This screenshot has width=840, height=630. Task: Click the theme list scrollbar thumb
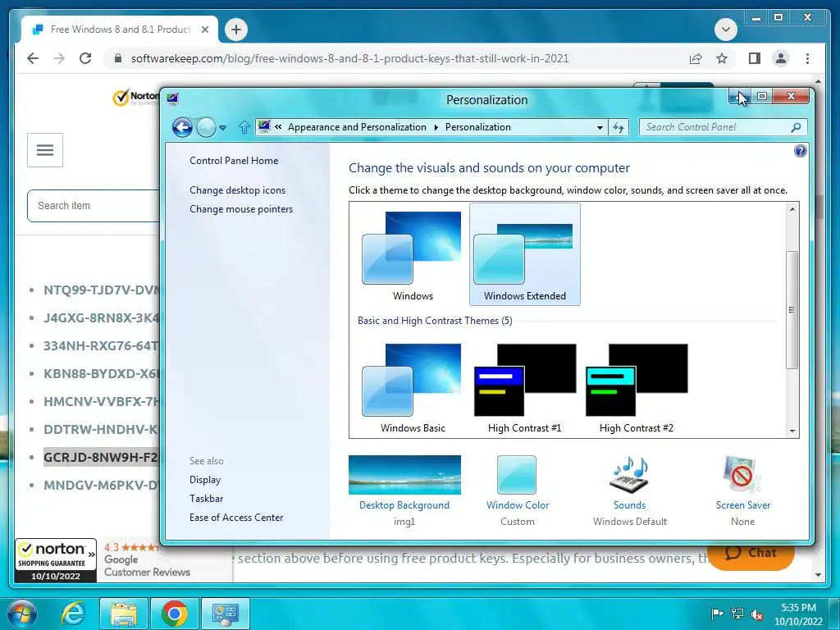pyautogui.click(x=792, y=309)
